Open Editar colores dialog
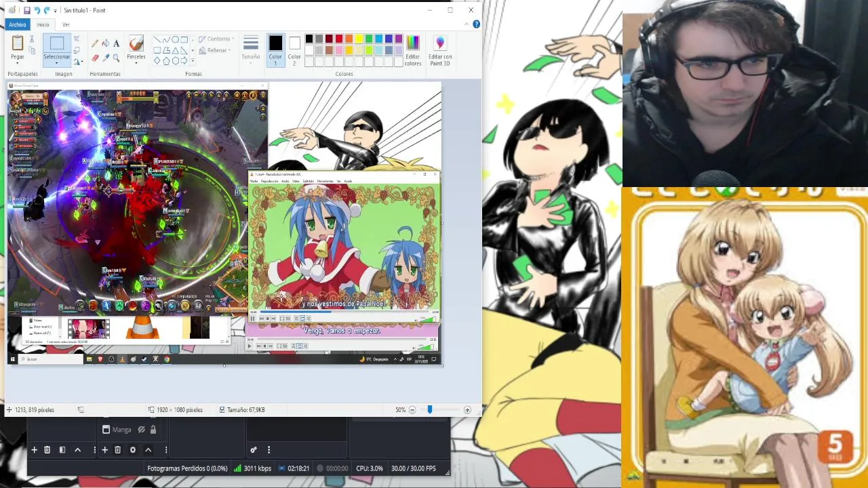 pos(413,50)
